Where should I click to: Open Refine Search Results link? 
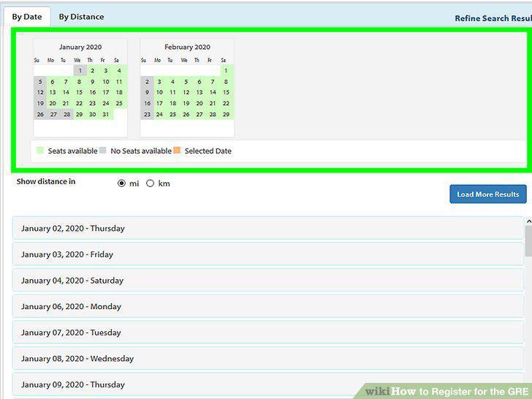pyautogui.click(x=493, y=18)
